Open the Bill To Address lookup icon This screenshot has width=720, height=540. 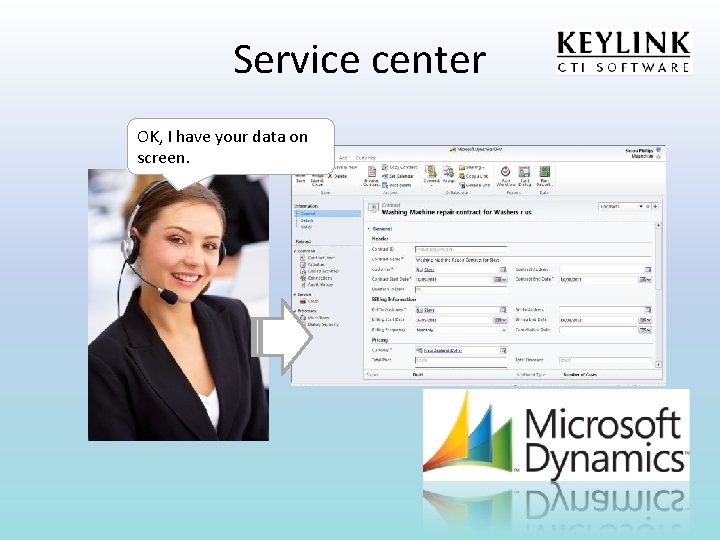click(647, 310)
